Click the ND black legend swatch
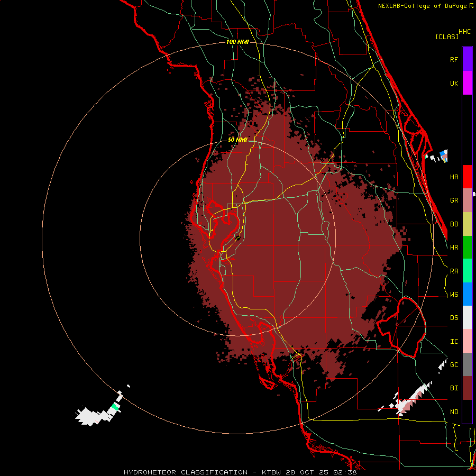 pyautogui.click(x=467, y=411)
